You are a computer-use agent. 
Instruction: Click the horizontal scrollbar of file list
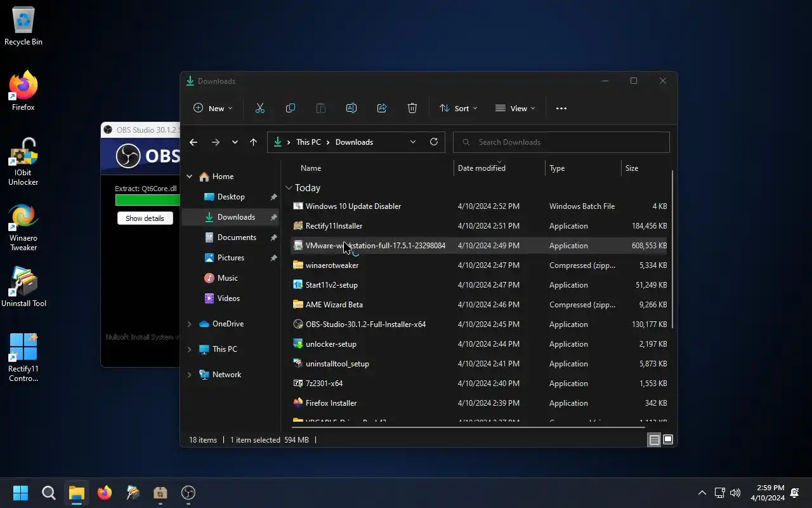point(468,427)
